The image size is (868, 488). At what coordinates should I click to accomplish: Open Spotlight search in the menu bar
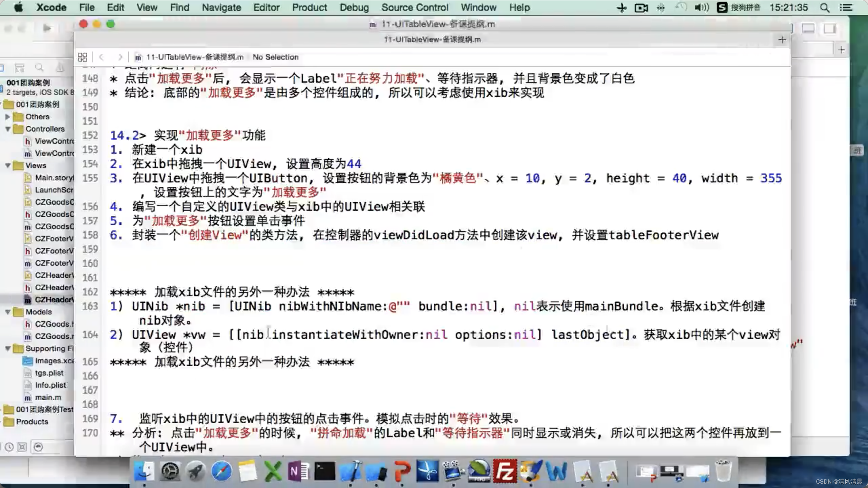[825, 7]
